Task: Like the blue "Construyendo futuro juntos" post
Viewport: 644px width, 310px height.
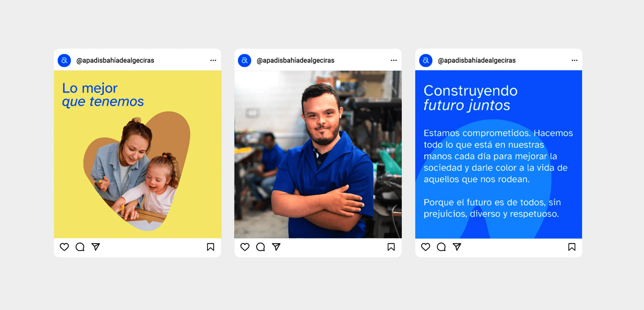Action: [x=426, y=247]
